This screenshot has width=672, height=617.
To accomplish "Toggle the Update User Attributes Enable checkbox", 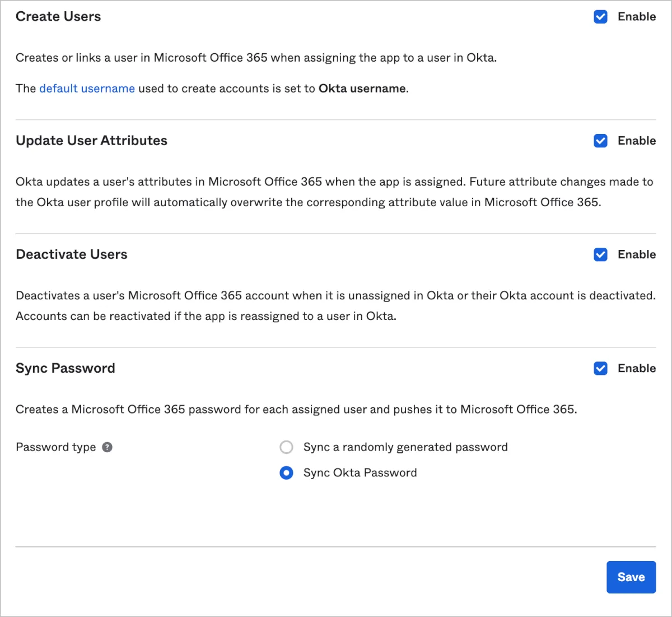I will pyautogui.click(x=600, y=141).
